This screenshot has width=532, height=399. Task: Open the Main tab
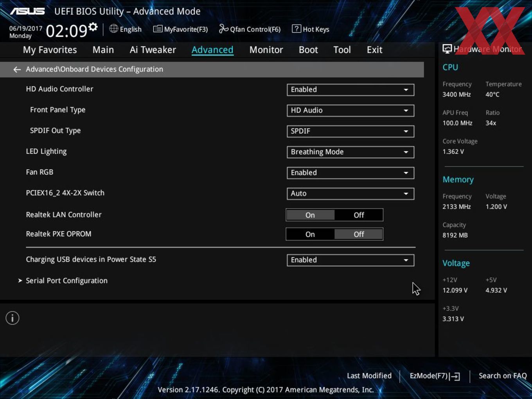[x=103, y=50]
